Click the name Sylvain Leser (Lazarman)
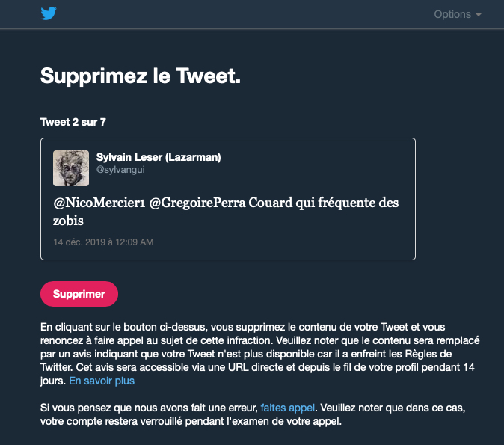 coord(159,157)
